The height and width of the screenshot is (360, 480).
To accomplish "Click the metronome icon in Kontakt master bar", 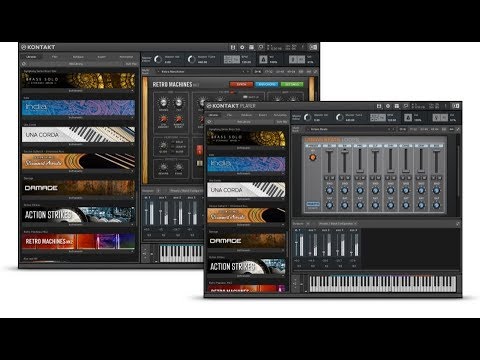I will [263, 60].
